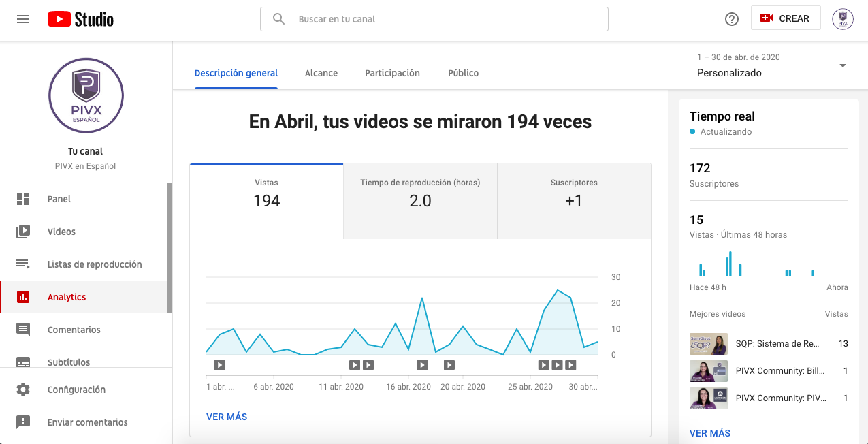Click video marker near 1 abr.

click(219, 365)
